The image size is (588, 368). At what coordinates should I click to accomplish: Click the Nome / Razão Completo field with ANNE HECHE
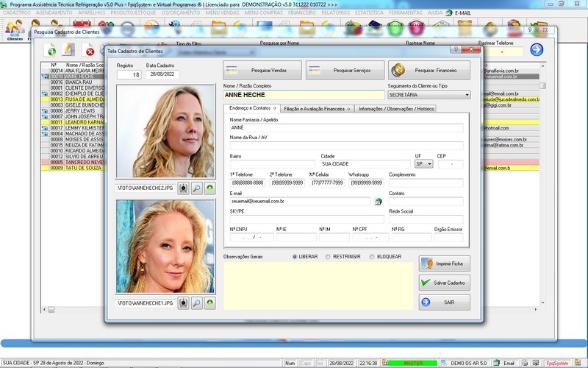pyautogui.click(x=304, y=95)
